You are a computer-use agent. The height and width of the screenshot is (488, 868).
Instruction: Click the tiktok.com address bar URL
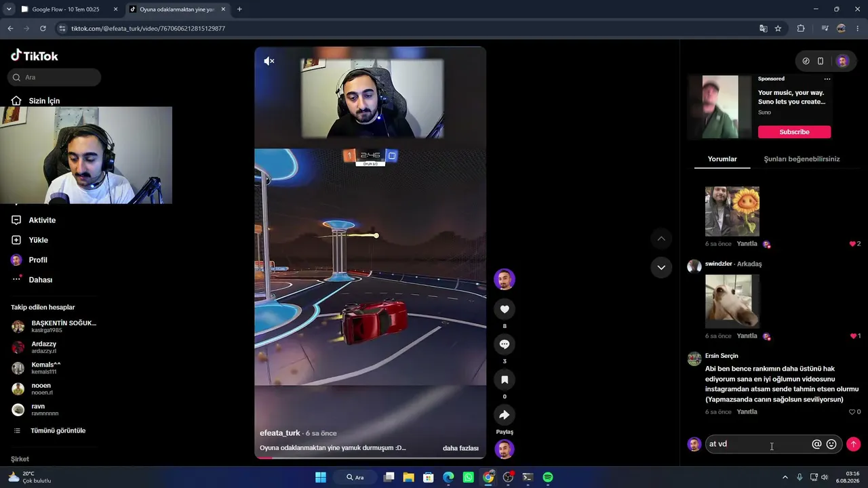click(148, 28)
